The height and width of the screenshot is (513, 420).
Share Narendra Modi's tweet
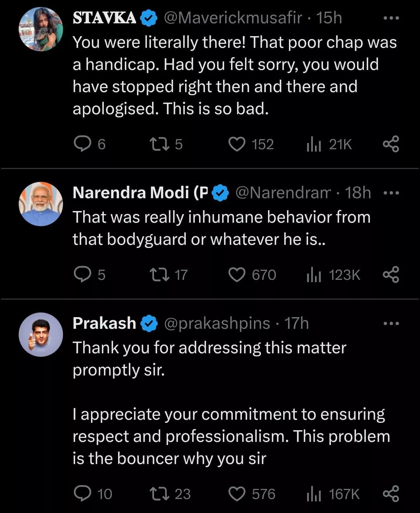point(391,275)
